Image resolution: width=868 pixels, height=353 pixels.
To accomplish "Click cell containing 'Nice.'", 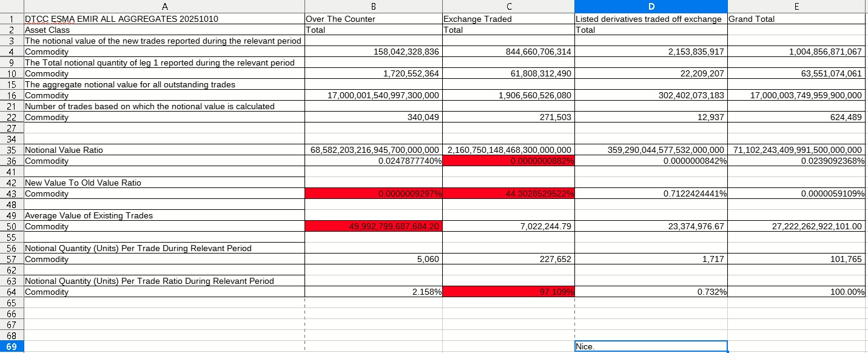I will (651, 347).
